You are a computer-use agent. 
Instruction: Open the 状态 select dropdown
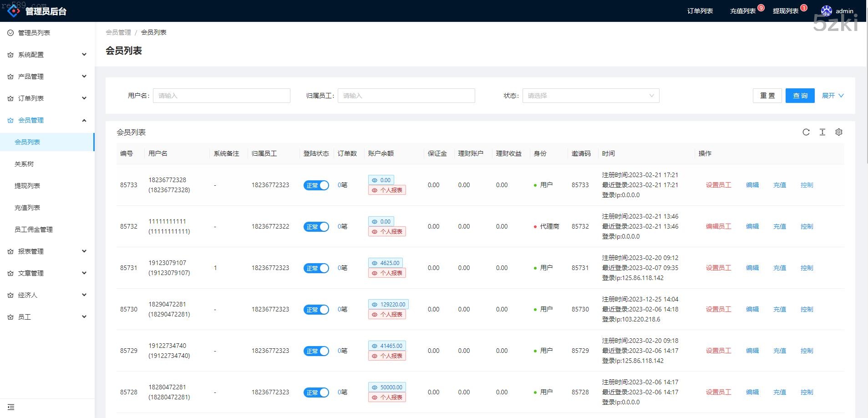(590, 96)
